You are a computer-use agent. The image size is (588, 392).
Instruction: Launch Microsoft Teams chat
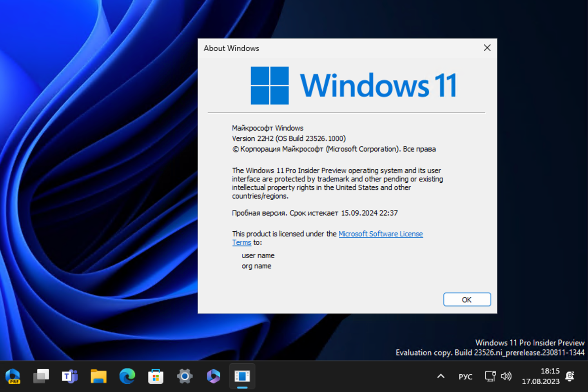[69, 376]
